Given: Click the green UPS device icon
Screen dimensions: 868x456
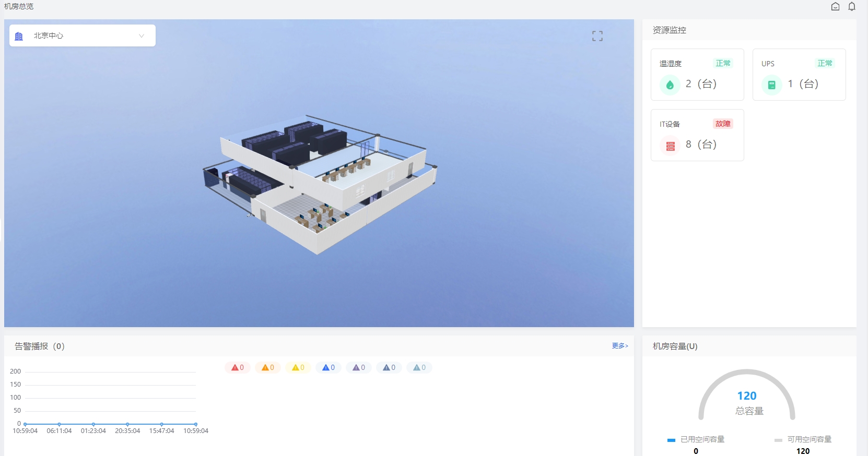Looking at the screenshot, I should click(771, 85).
